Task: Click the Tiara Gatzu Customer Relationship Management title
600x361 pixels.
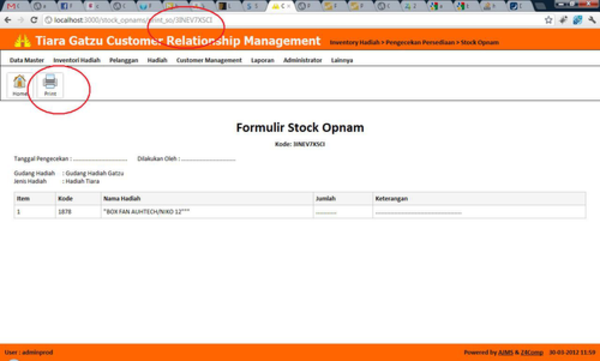Action: pyautogui.click(x=178, y=41)
